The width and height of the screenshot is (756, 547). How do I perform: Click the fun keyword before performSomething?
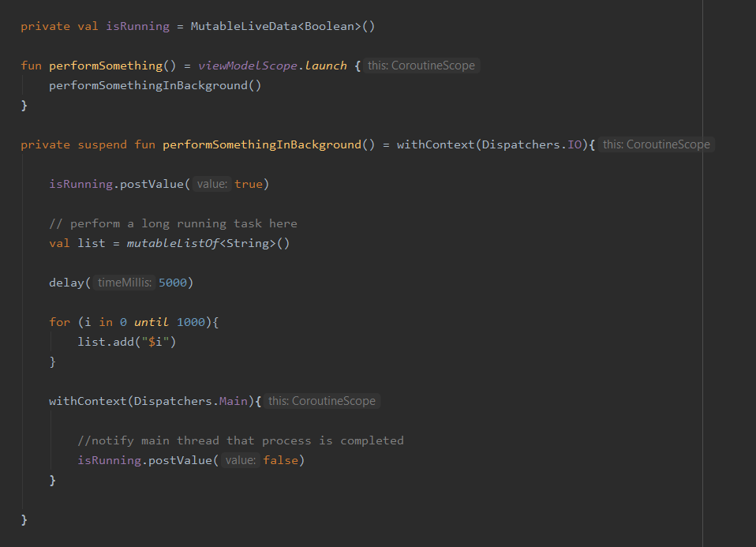tap(32, 66)
